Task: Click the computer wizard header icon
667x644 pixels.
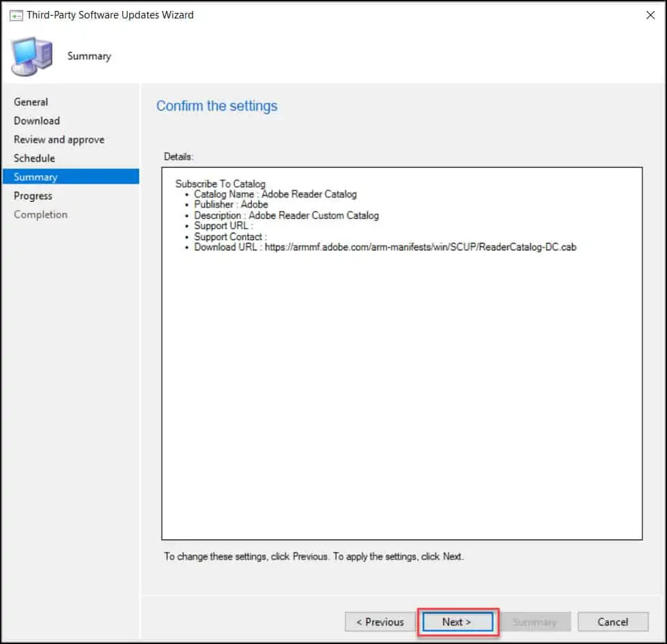Action: point(32,57)
